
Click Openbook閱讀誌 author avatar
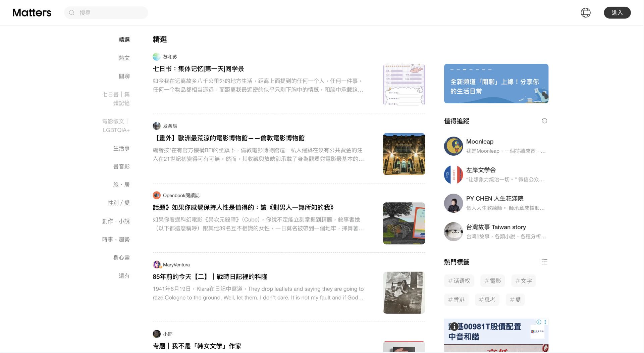click(157, 195)
